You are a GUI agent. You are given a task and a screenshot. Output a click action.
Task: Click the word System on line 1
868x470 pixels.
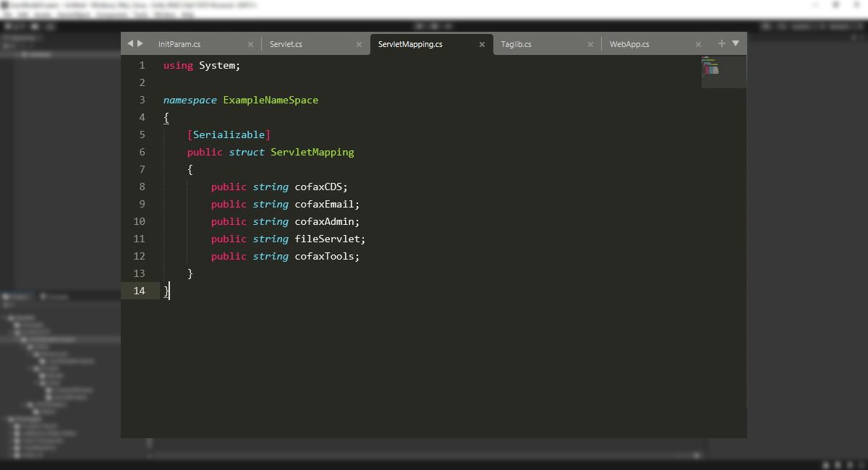[x=216, y=65]
